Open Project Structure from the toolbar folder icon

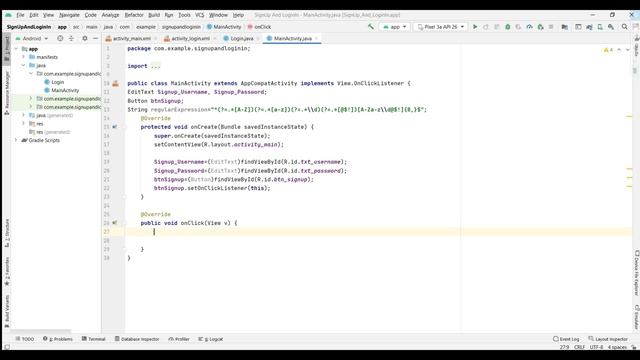click(565, 27)
